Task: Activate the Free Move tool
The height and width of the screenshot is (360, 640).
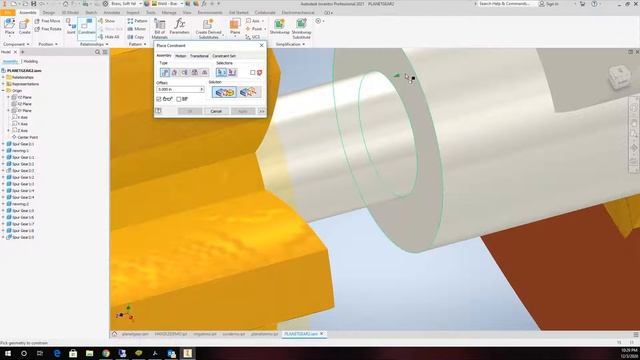Action: pos(48,21)
